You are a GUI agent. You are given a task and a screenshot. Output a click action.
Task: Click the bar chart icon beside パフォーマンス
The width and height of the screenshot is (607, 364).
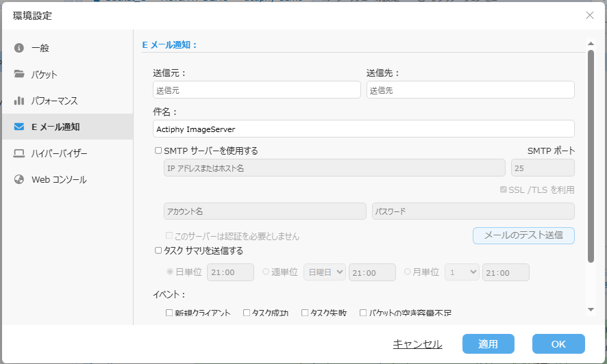click(x=19, y=101)
